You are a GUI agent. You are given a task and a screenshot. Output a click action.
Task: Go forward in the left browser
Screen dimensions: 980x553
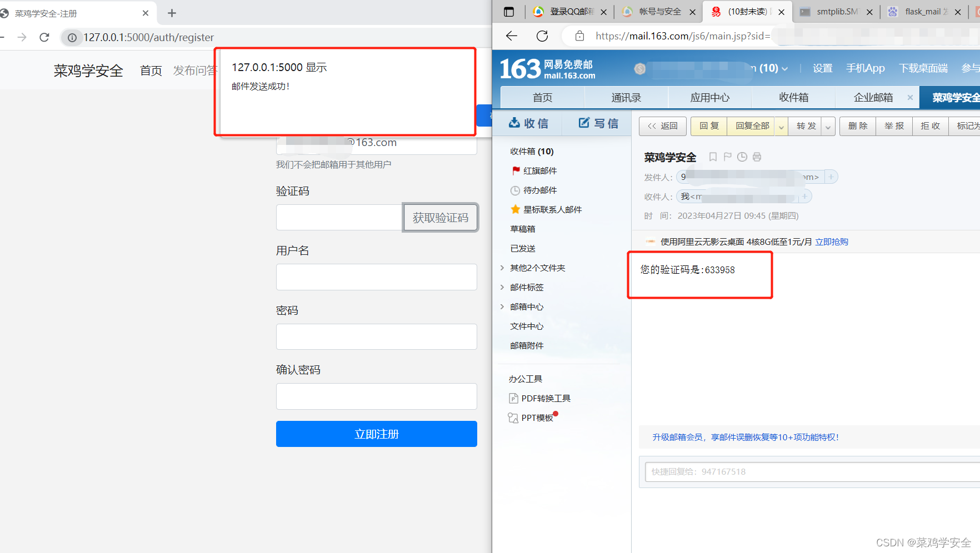(22, 37)
